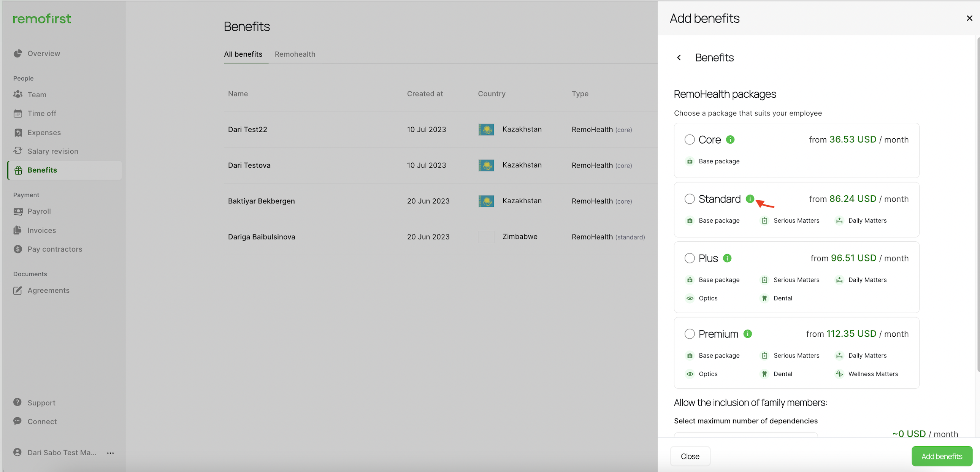Click the info icon next to Plus
980x472 pixels.
727,258
